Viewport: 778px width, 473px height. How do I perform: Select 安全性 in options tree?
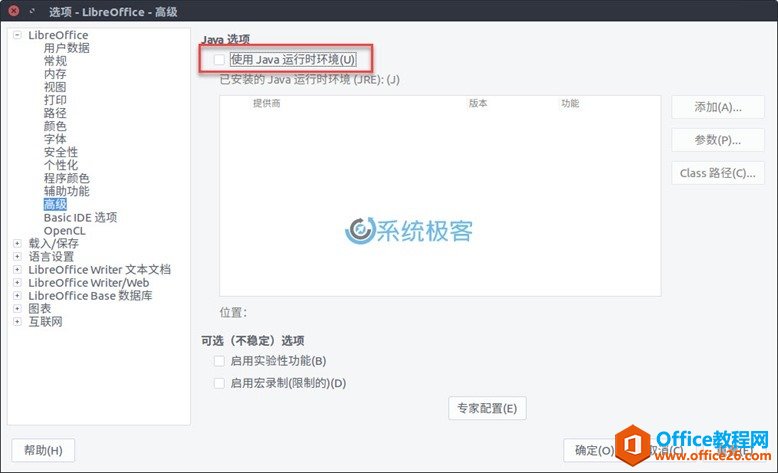[61, 152]
